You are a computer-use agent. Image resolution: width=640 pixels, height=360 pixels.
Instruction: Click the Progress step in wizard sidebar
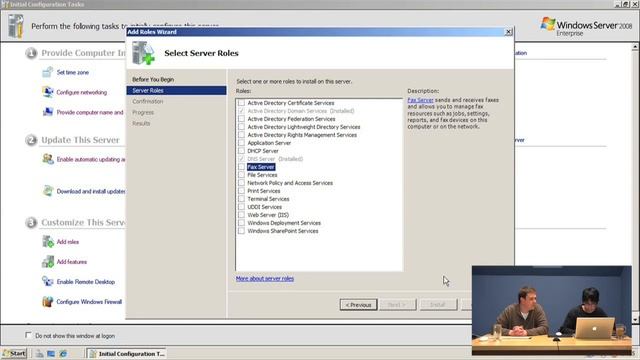click(143, 112)
